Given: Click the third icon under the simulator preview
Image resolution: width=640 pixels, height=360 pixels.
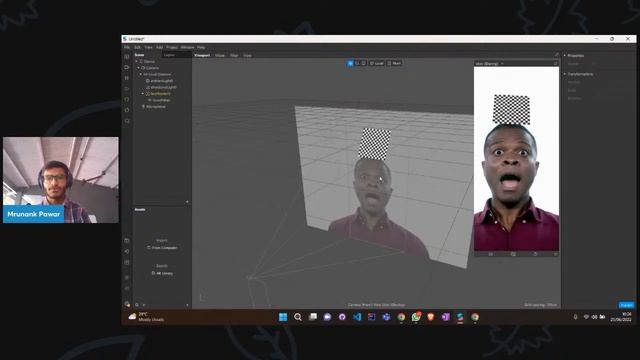Looking at the screenshot, I should click(535, 254).
